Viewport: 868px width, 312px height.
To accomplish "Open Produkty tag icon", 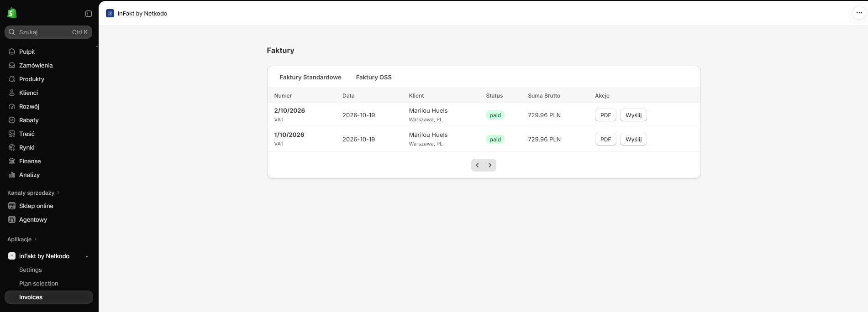I will (x=12, y=79).
